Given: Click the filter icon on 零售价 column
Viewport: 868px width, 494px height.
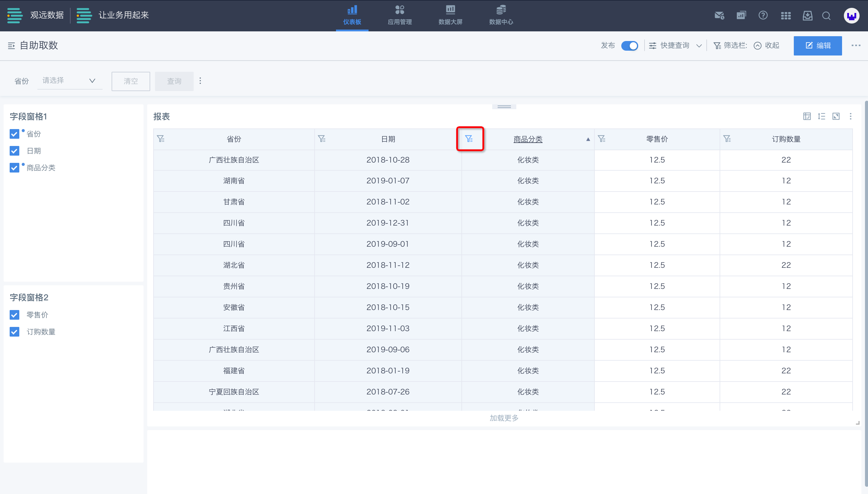Looking at the screenshot, I should 601,139.
